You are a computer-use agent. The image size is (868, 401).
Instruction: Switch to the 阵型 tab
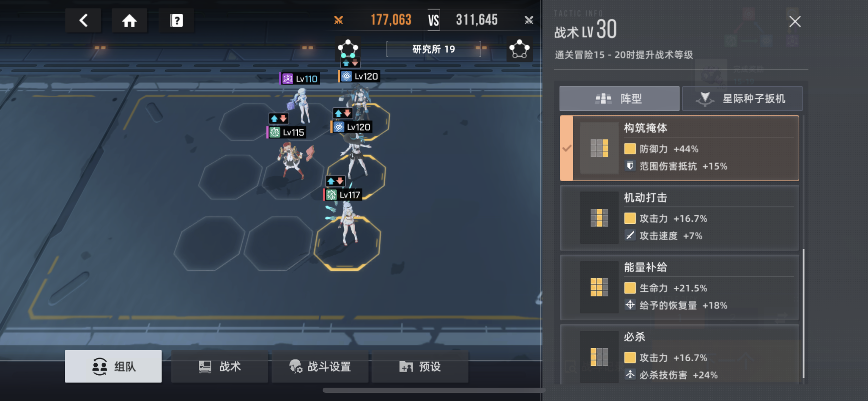(619, 99)
